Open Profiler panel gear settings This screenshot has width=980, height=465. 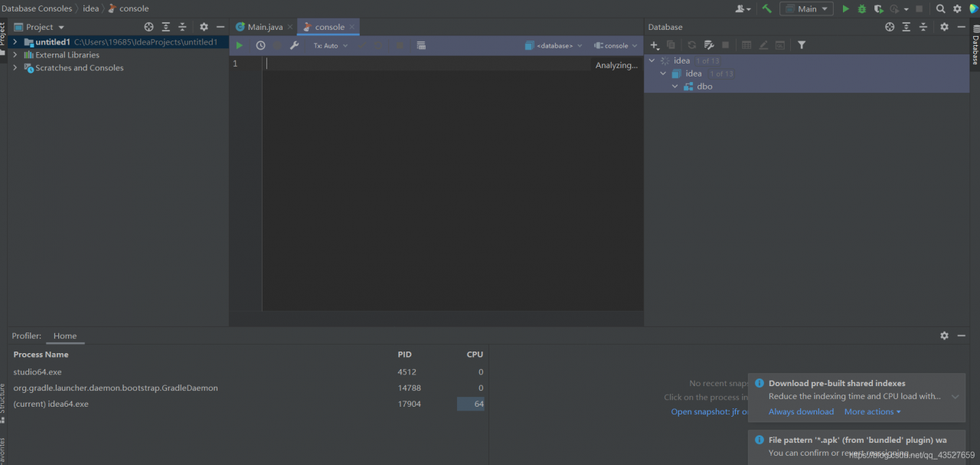[x=944, y=336]
